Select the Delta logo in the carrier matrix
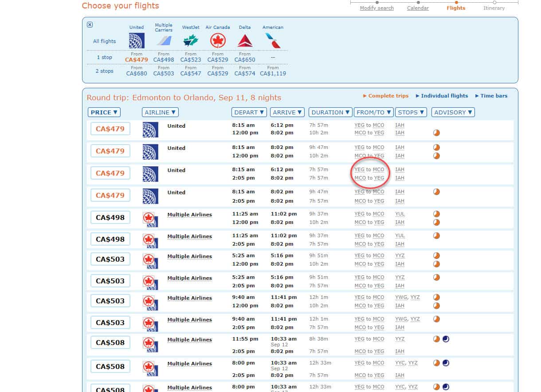 [245, 40]
